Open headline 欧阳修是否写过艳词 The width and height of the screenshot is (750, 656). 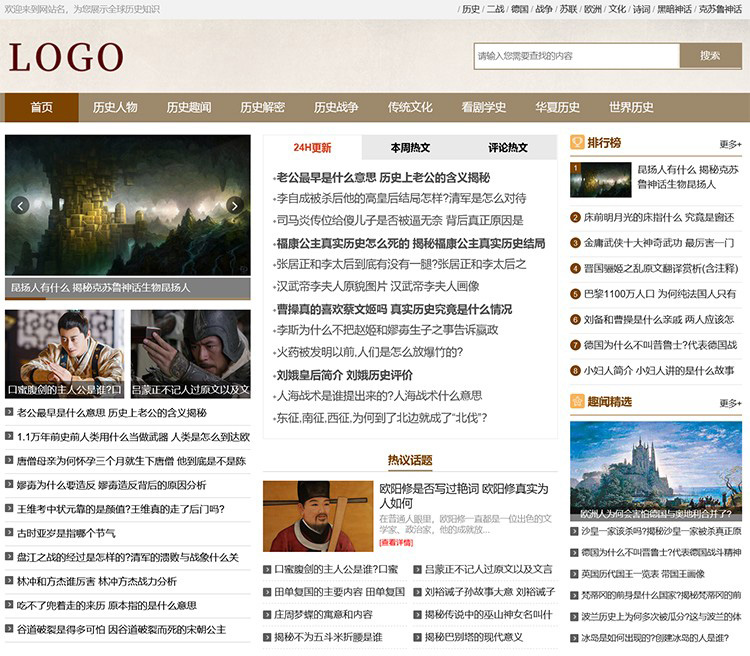click(x=463, y=495)
